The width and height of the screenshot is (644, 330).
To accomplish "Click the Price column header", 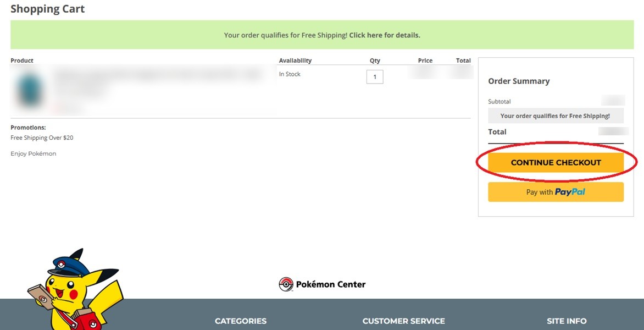I will [x=425, y=61].
